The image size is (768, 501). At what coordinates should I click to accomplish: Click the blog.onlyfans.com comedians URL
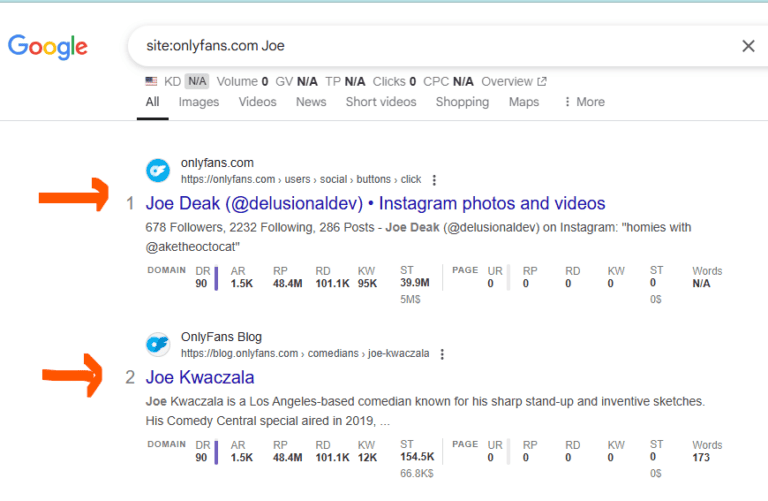click(305, 354)
